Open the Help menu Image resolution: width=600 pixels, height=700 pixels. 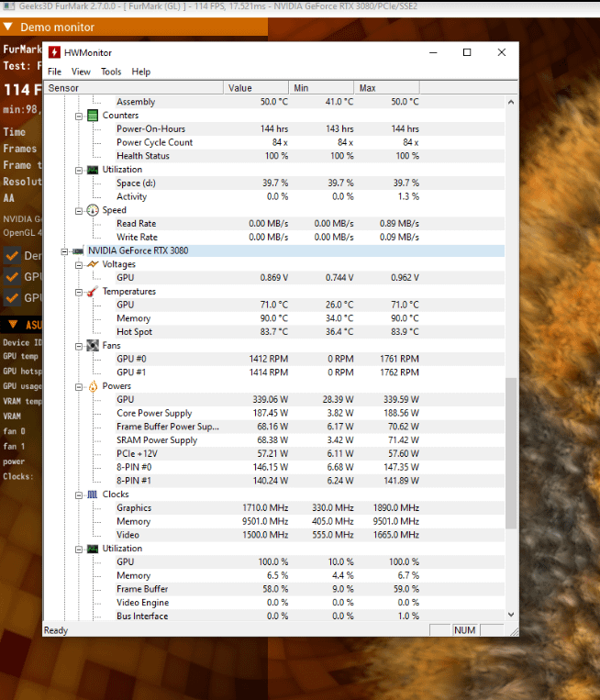click(x=140, y=72)
